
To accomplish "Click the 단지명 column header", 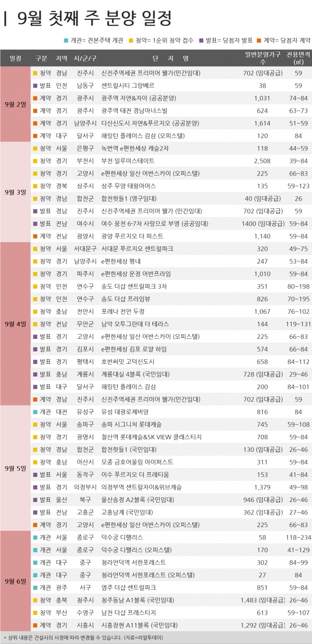I will pos(171,58).
